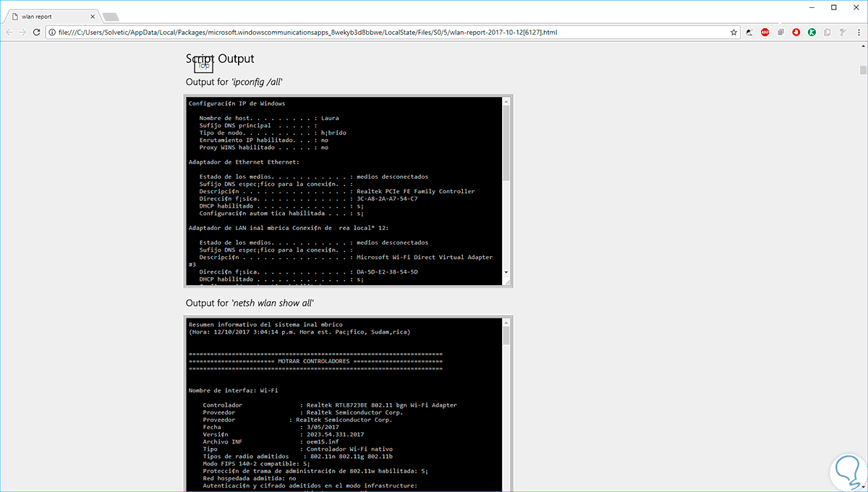Click the 'Nombre de host' Laura line
This screenshot has height=492, width=868.
coord(269,118)
